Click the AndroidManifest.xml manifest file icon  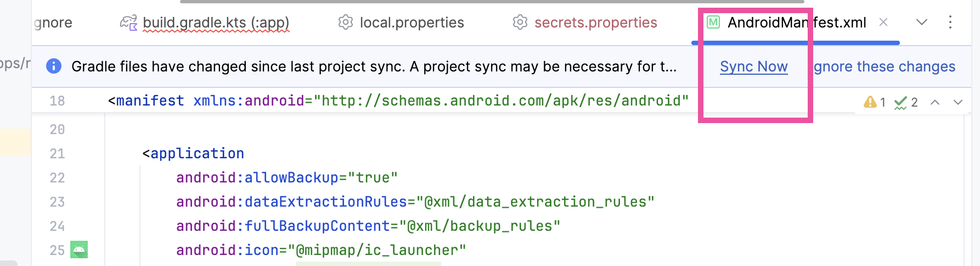tap(713, 23)
